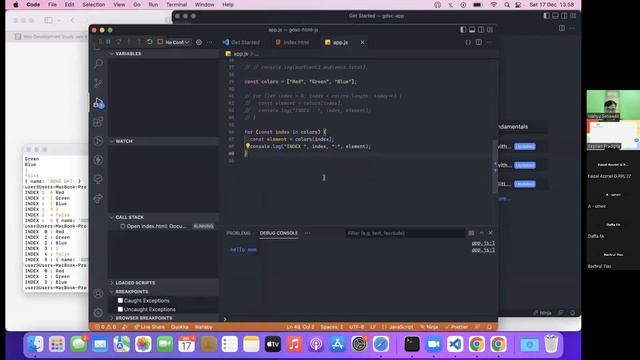Open the debug configuration dropdown
The image size is (640, 360).
(x=178, y=42)
